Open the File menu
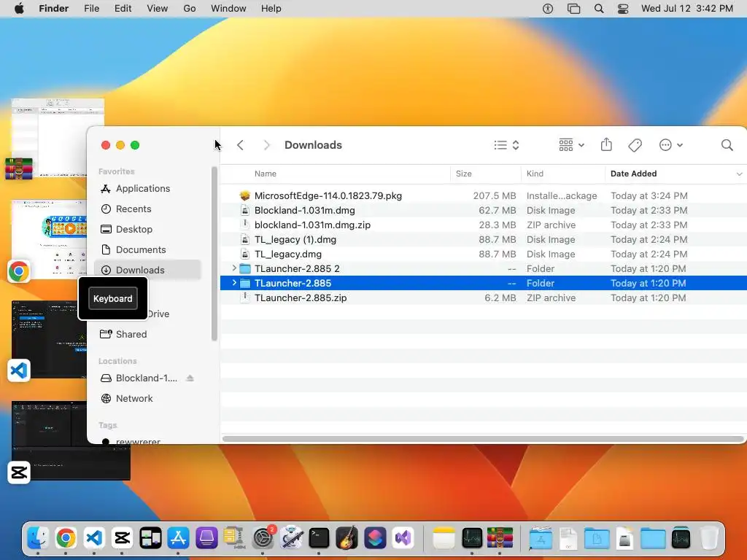The width and height of the screenshot is (747, 560). coord(91,9)
